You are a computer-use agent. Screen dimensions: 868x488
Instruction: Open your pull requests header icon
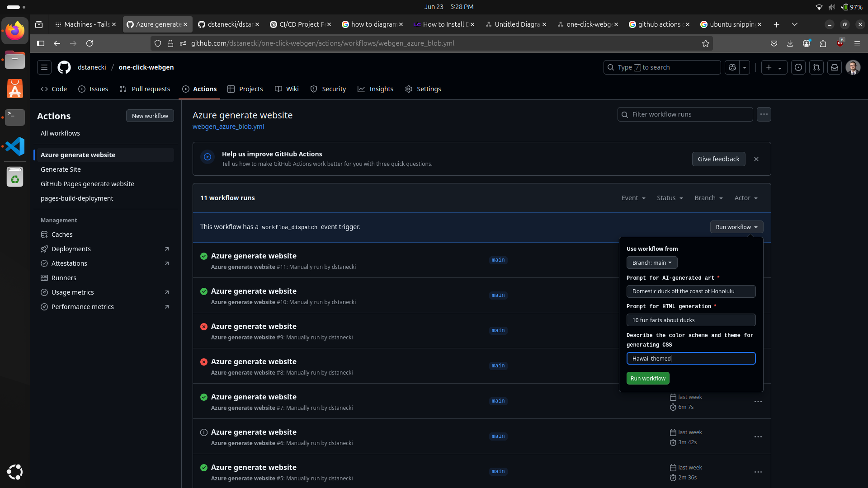coord(816,67)
